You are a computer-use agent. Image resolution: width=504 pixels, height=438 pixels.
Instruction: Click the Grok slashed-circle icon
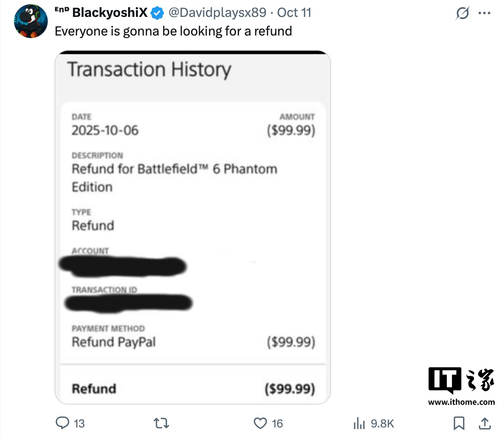click(x=462, y=14)
